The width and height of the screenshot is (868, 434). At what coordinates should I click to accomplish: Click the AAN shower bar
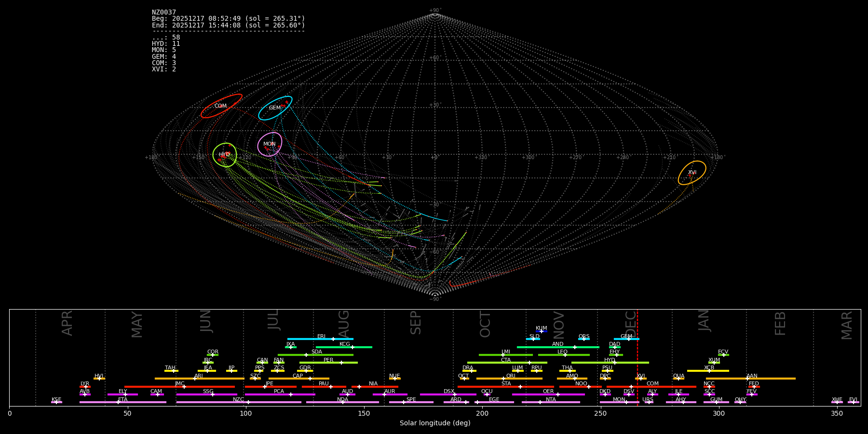(750, 379)
